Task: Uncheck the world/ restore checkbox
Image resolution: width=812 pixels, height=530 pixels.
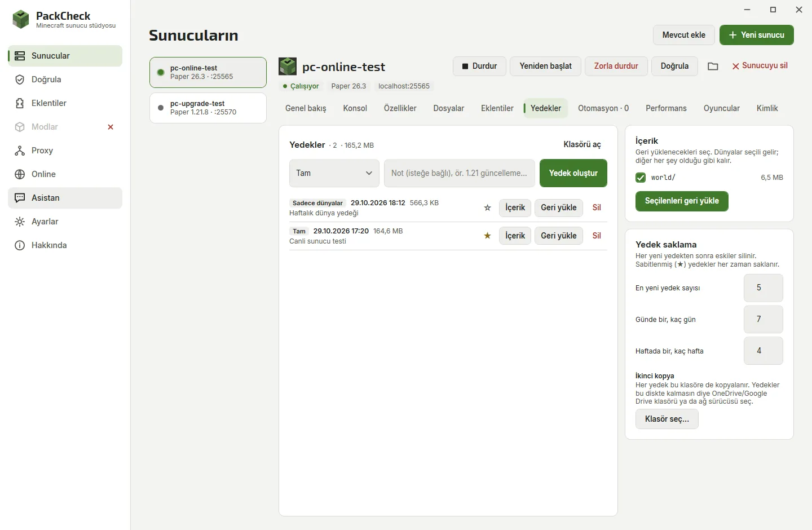Action: [x=641, y=178]
